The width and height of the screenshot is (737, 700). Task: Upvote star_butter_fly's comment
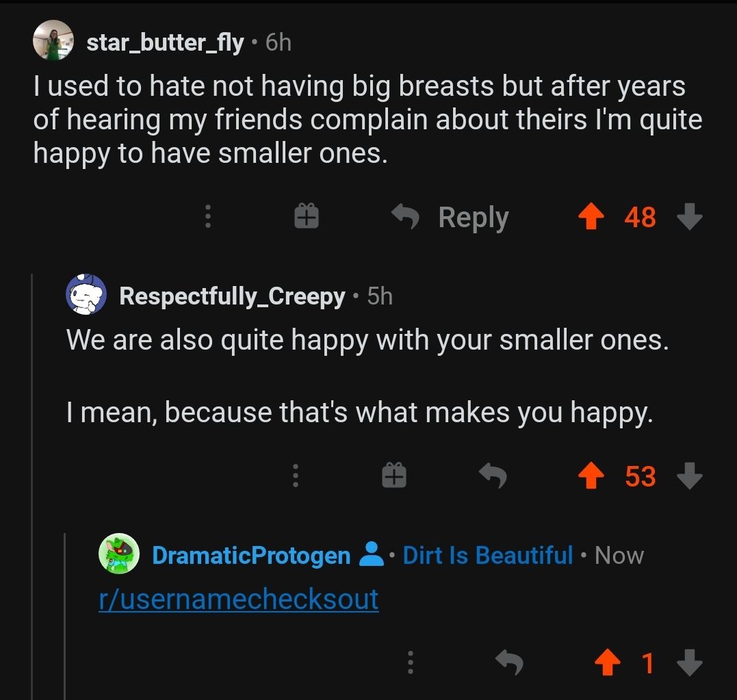coord(591,218)
